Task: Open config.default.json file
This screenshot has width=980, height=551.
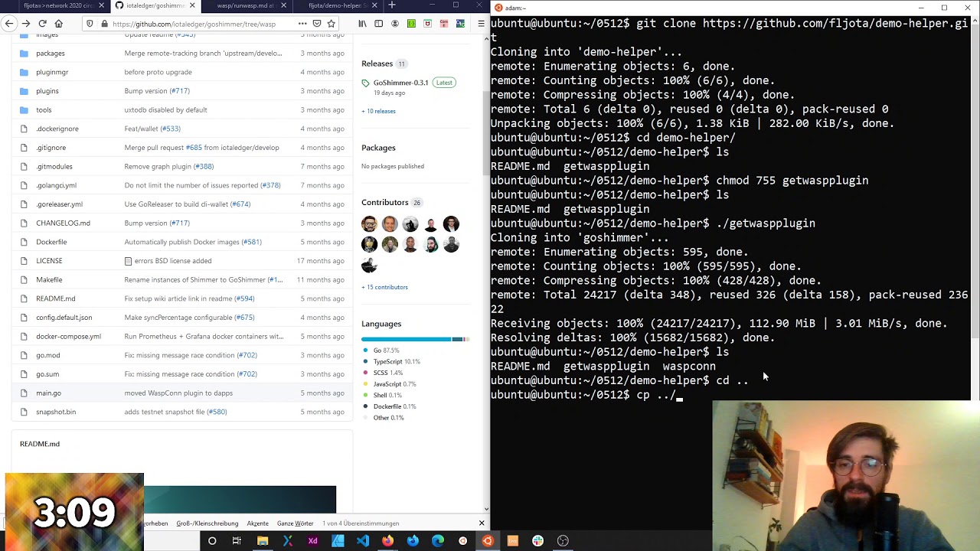Action: (64, 317)
